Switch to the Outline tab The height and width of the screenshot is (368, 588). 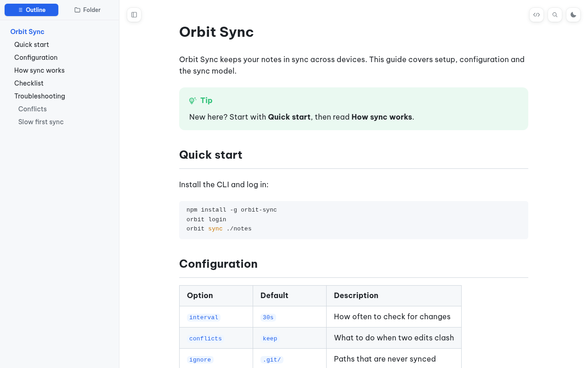point(31,10)
